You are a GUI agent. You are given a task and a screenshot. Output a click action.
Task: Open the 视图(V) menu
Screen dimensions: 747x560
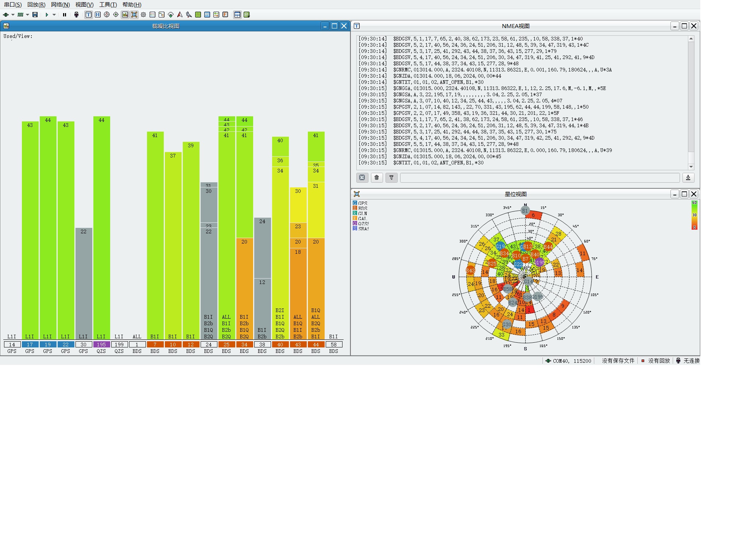point(84,5)
